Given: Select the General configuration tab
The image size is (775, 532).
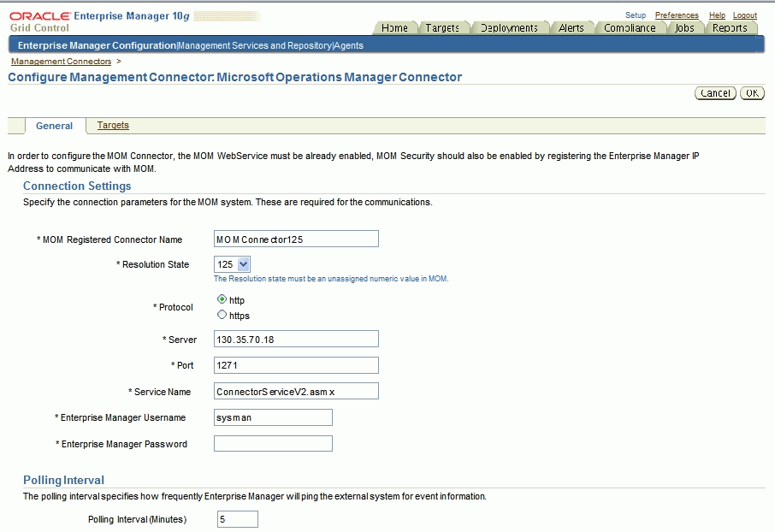Looking at the screenshot, I should point(55,126).
